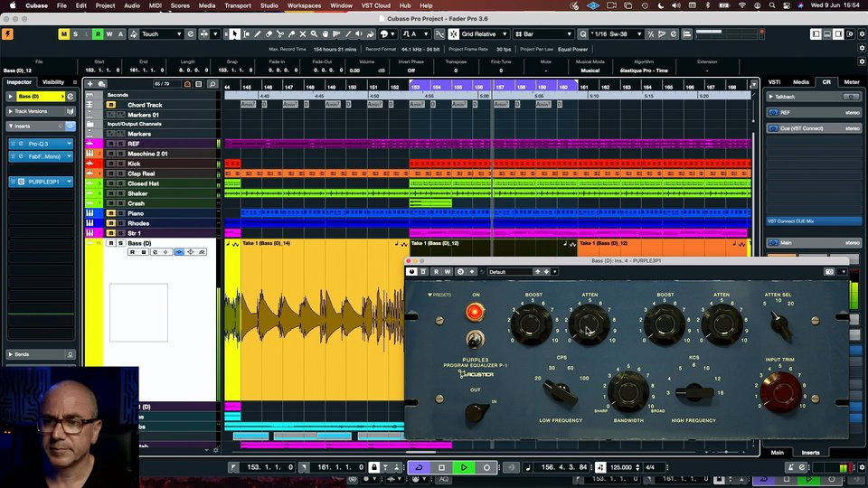The height and width of the screenshot is (488, 868).
Task: Toggle plugin activate power button in plugin header
Action: coord(411,272)
